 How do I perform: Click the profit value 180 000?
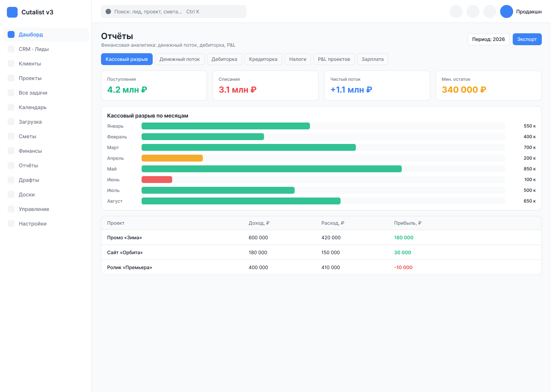(404, 238)
